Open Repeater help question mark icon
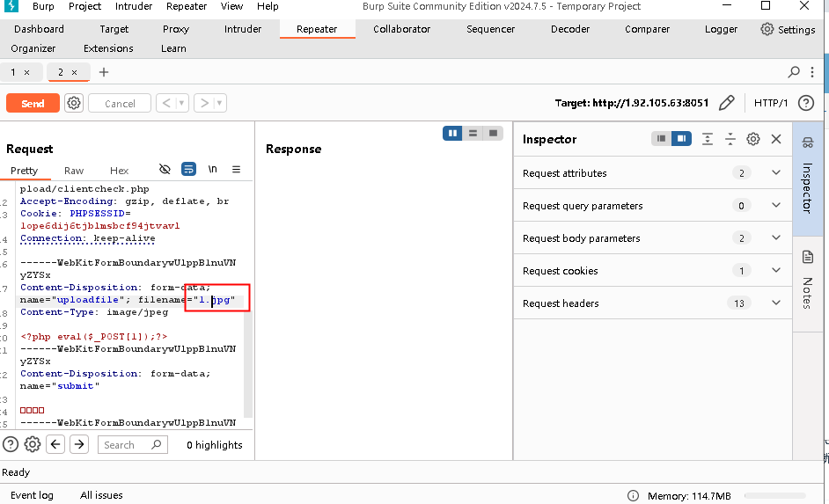The width and height of the screenshot is (829, 504). coord(806,103)
